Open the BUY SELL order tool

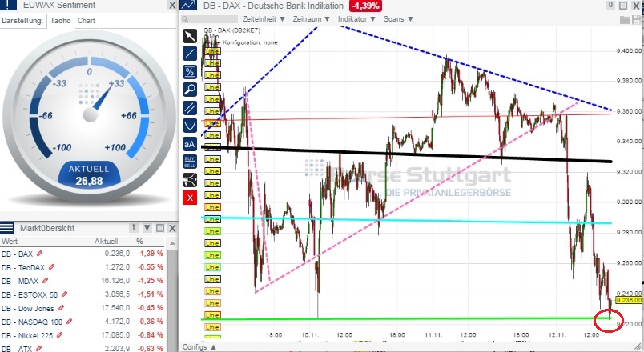point(190,162)
